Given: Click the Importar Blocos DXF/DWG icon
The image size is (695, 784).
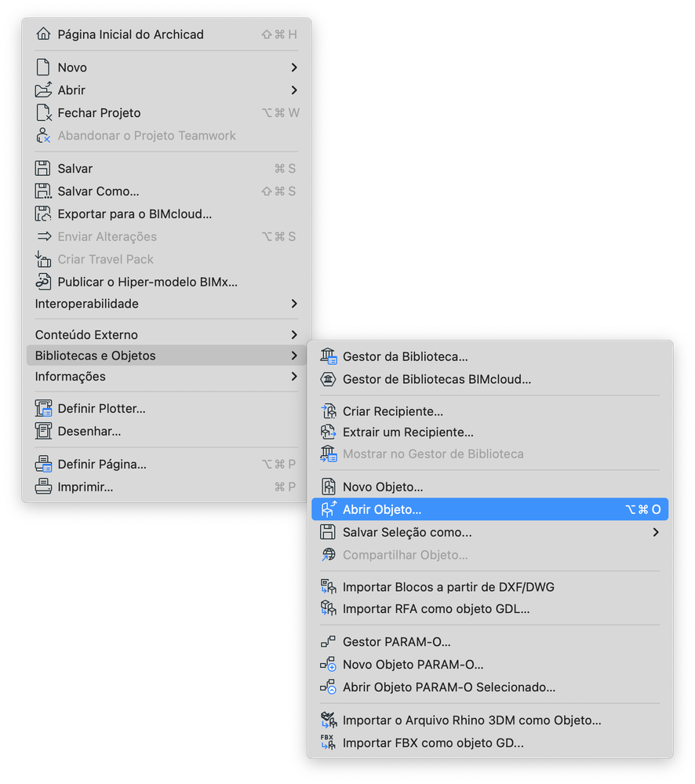Looking at the screenshot, I should pos(328,586).
